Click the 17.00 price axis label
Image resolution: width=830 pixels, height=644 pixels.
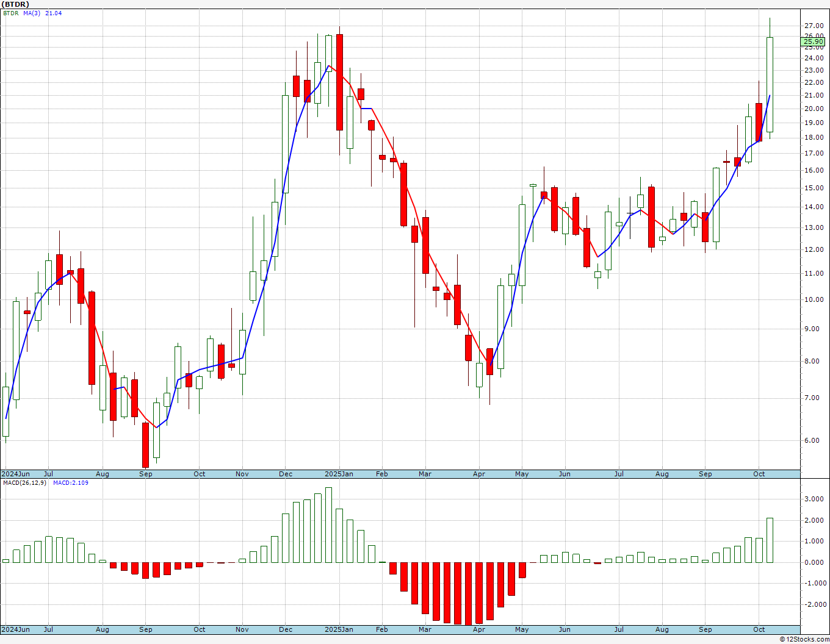(x=814, y=154)
